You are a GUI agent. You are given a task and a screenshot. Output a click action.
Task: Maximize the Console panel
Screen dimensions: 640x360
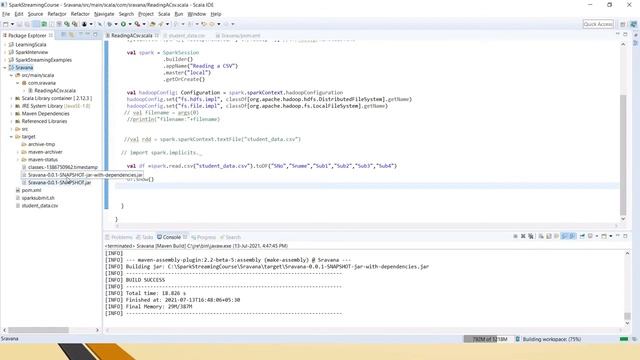click(x=625, y=236)
